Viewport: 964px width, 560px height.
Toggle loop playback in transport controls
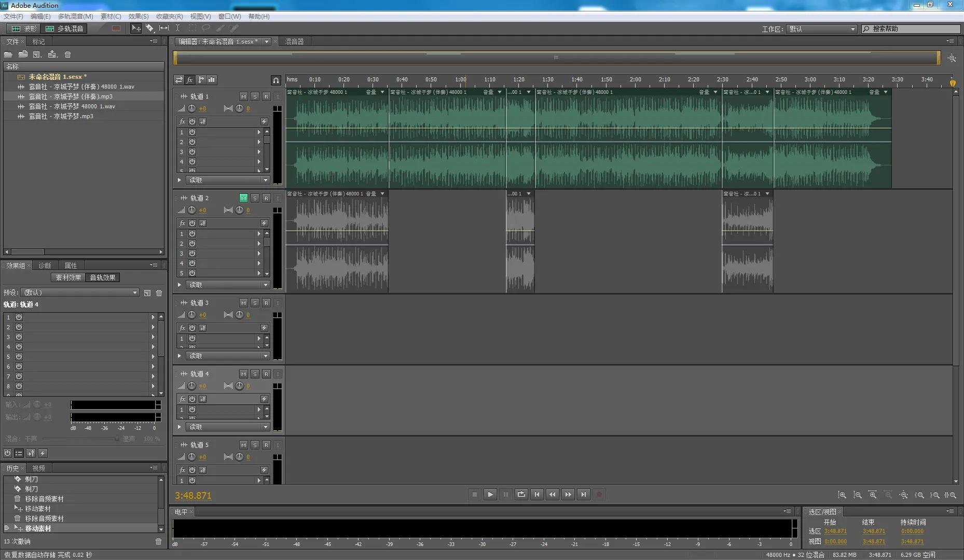click(521, 495)
